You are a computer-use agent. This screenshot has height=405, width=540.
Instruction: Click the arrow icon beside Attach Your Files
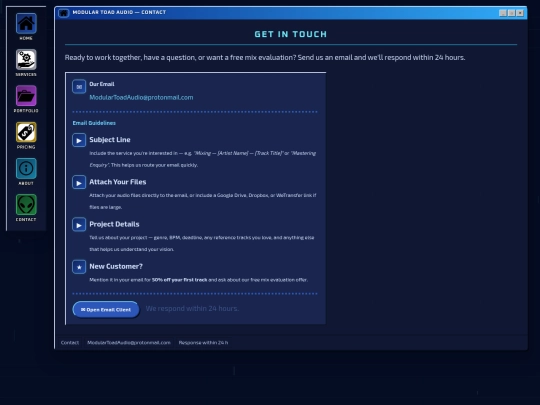(79, 183)
